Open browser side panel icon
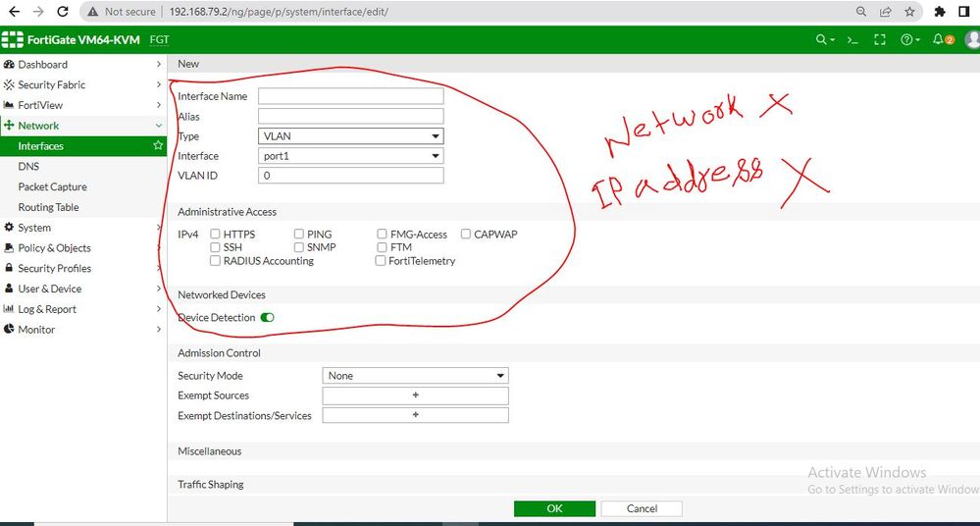 (x=963, y=11)
